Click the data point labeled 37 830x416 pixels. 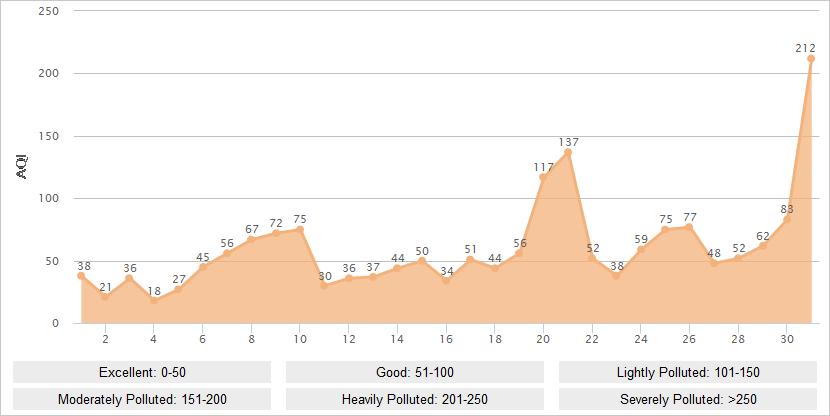(373, 277)
